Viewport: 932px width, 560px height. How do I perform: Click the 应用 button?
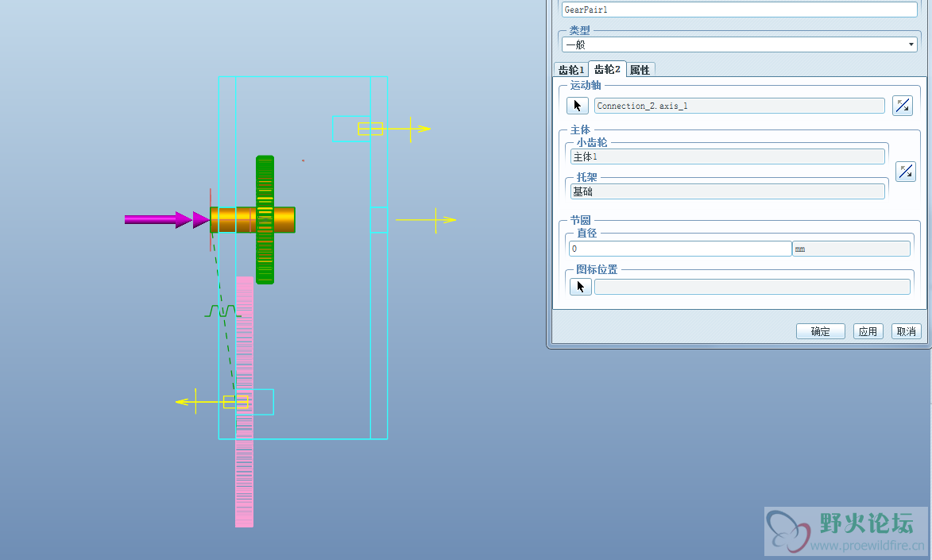pyautogui.click(x=868, y=331)
